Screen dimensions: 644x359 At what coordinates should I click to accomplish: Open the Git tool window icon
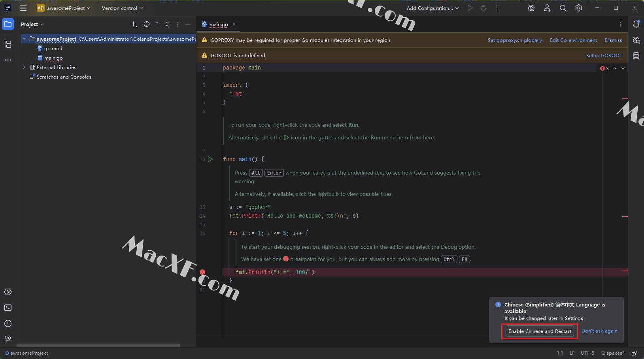pos(8,339)
